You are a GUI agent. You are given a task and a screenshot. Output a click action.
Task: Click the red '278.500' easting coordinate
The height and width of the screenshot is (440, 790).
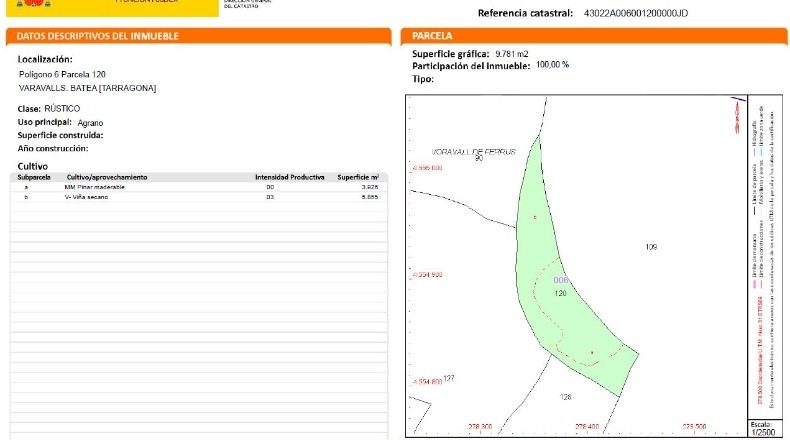tap(694, 427)
